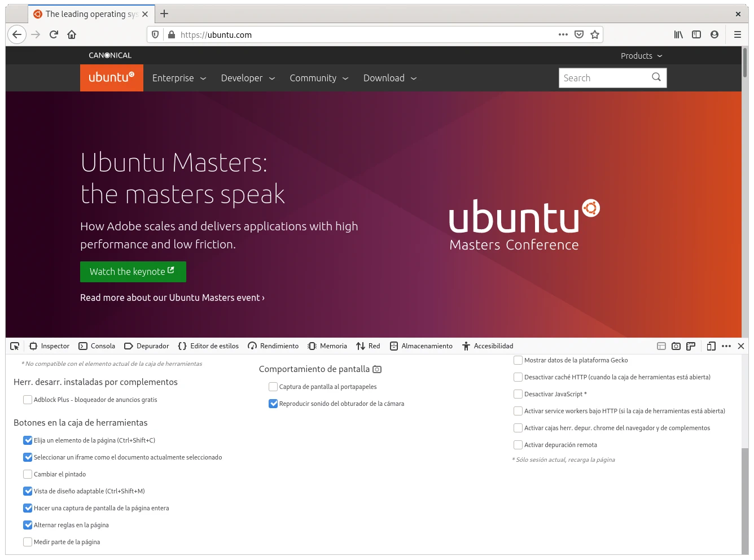Click the 'Watch the keynote' button

click(x=133, y=272)
